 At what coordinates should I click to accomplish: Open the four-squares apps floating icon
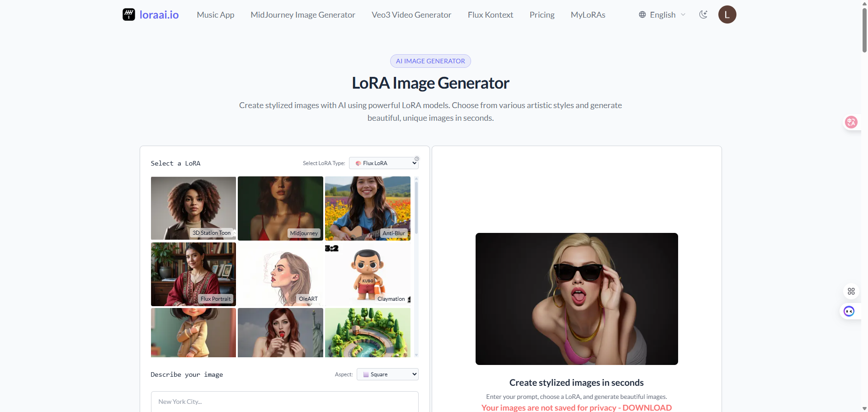pos(851,291)
